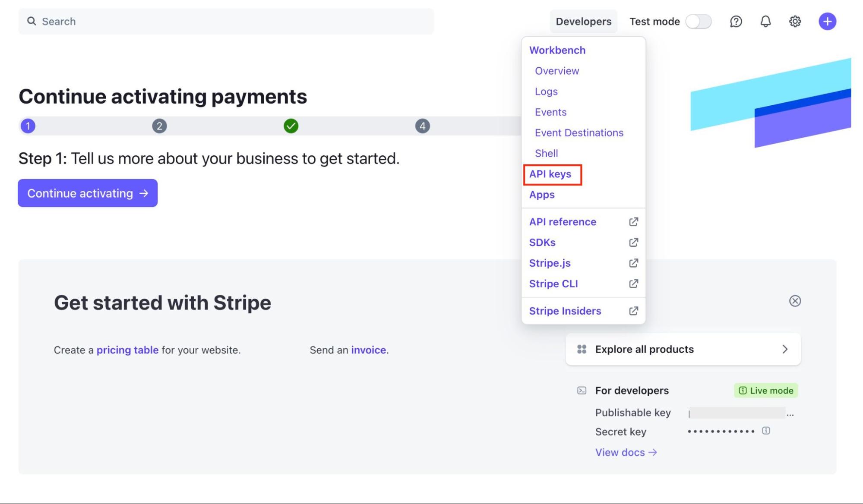Open the settings gear icon
This screenshot has height=504, width=863.
(x=795, y=22)
